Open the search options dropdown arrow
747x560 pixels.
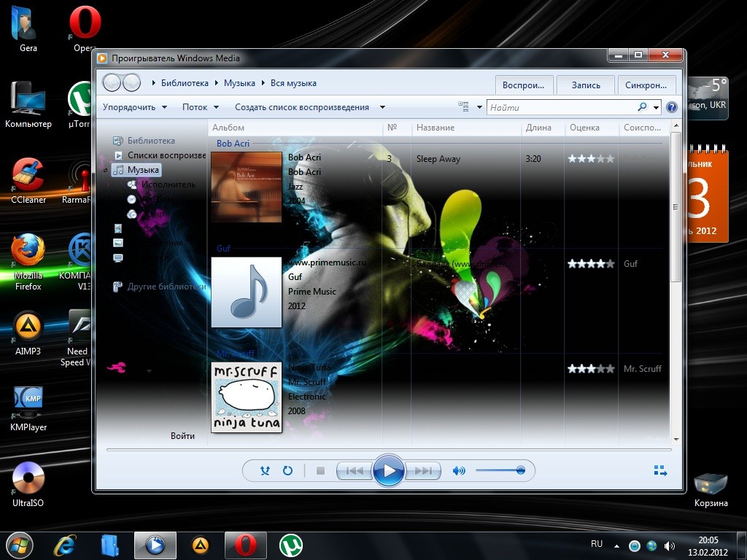coord(656,108)
